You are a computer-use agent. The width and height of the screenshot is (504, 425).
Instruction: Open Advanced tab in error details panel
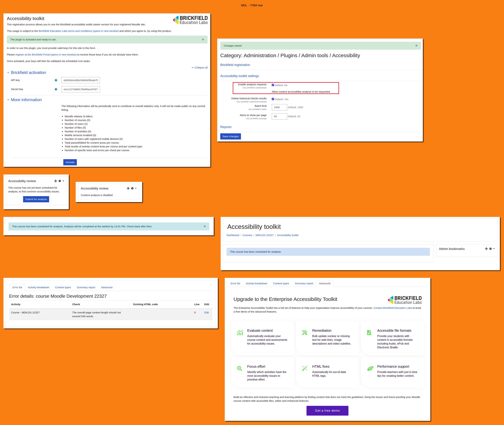(x=107, y=287)
